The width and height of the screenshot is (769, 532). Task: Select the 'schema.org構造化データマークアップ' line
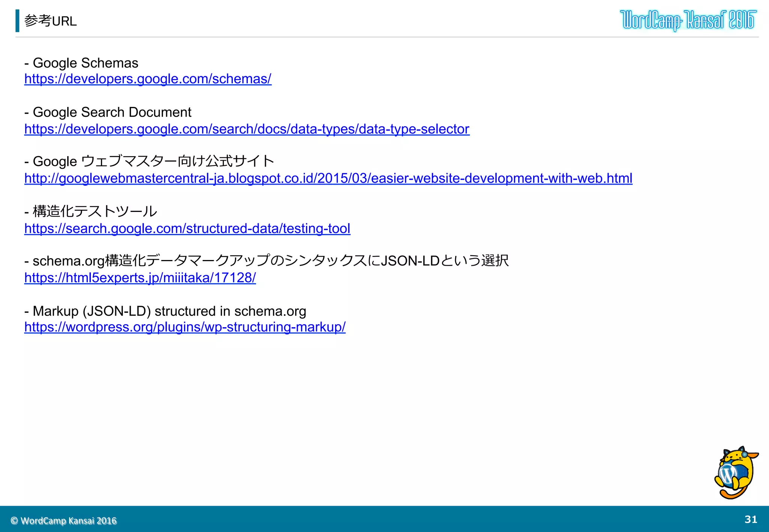click(x=267, y=261)
